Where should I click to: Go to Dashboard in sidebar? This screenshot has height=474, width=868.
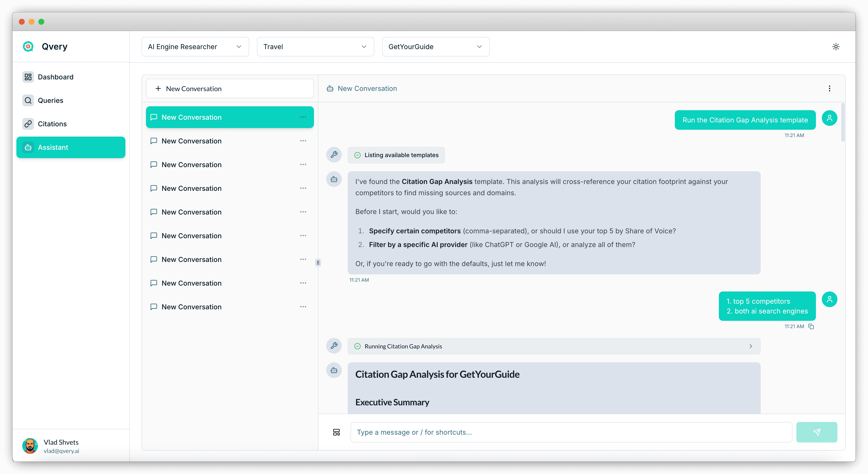71,77
